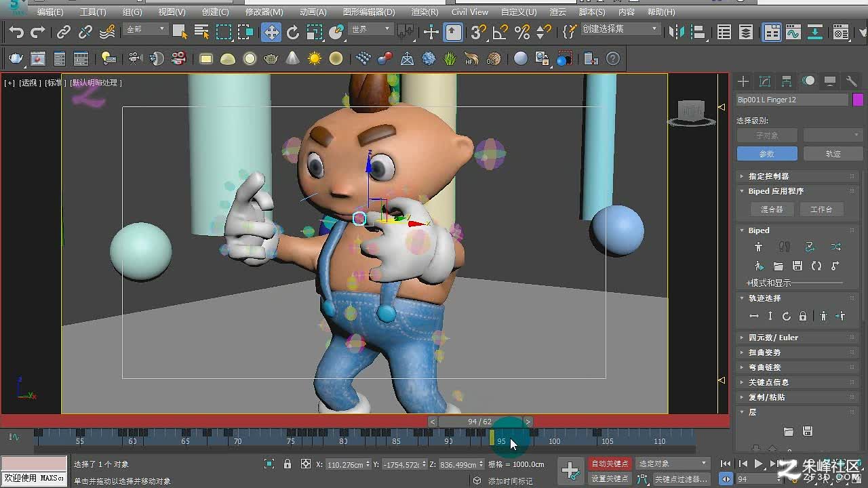The image size is (868, 488).
Task: Toggle 自动关键点 auto key mode
Action: coord(610,464)
